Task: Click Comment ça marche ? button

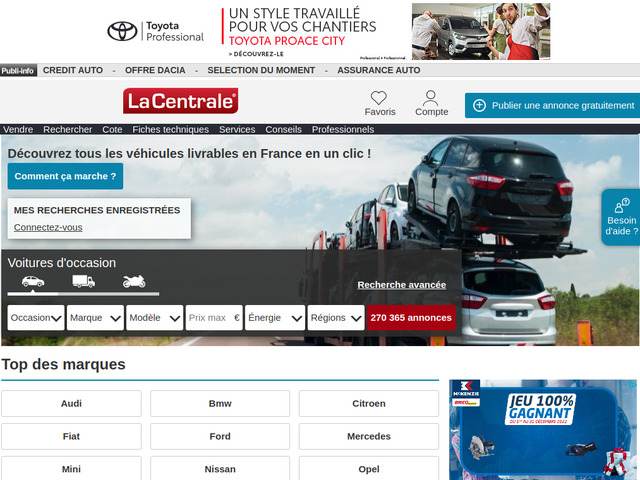Action: tap(65, 176)
